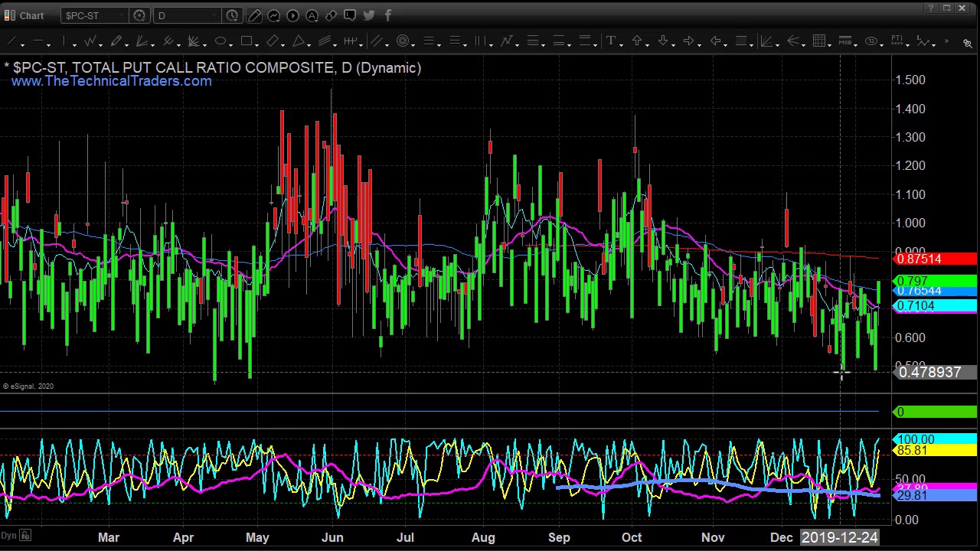Screen dimensions: 980x551
Task: Select the vertical line tool
Action: (64, 41)
